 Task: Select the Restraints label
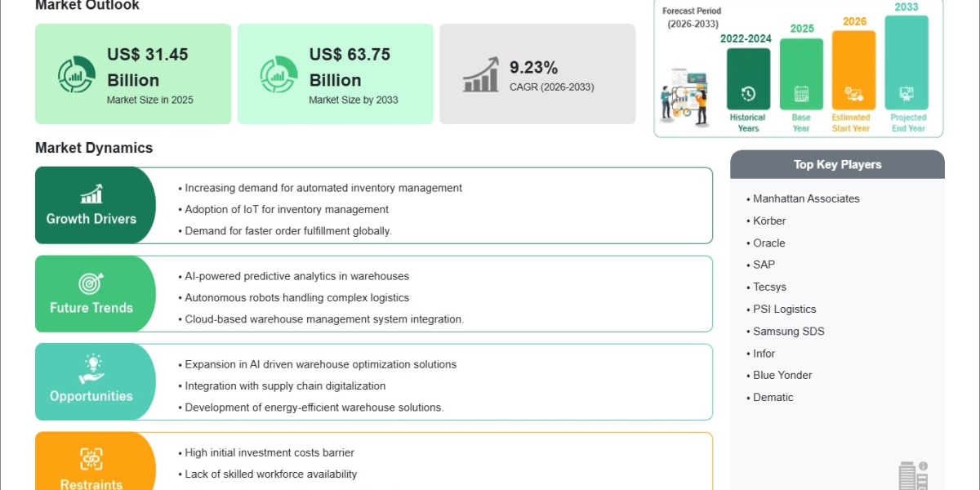tap(91, 484)
